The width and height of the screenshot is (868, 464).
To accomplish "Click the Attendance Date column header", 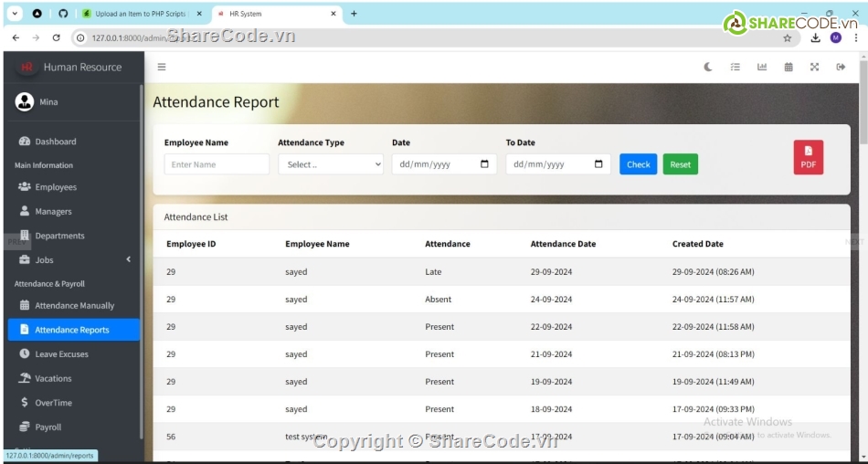I will coord(563,244).
